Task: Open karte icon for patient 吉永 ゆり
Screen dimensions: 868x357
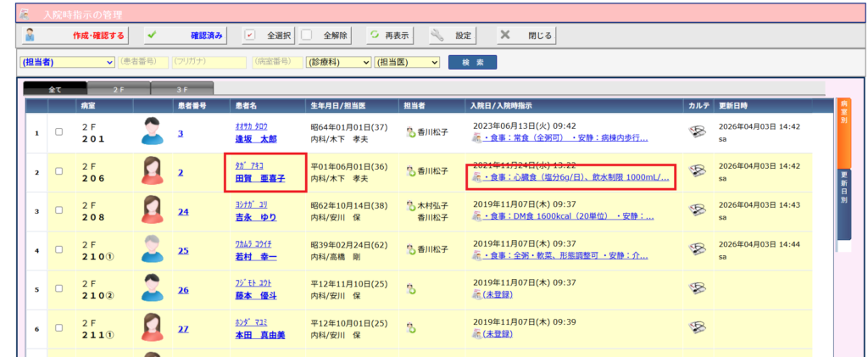Action: [x=698, y=209]
